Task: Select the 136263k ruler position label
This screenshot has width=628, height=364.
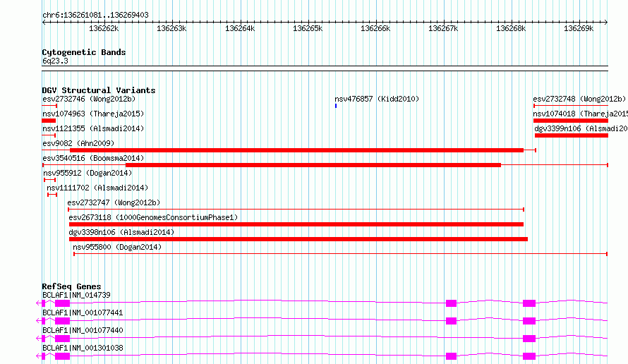Action: (171, 28)
